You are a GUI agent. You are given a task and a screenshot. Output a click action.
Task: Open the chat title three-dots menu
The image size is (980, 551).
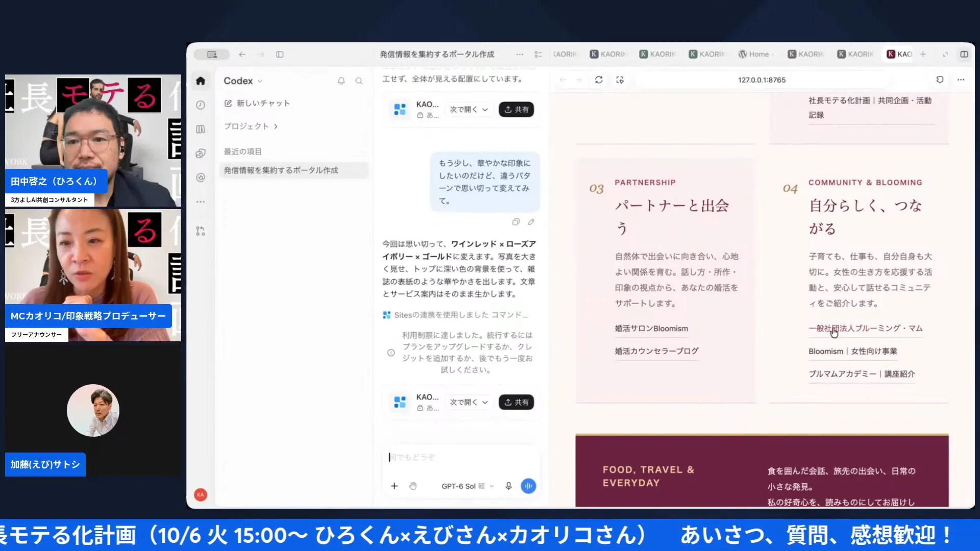click(520, 54)
